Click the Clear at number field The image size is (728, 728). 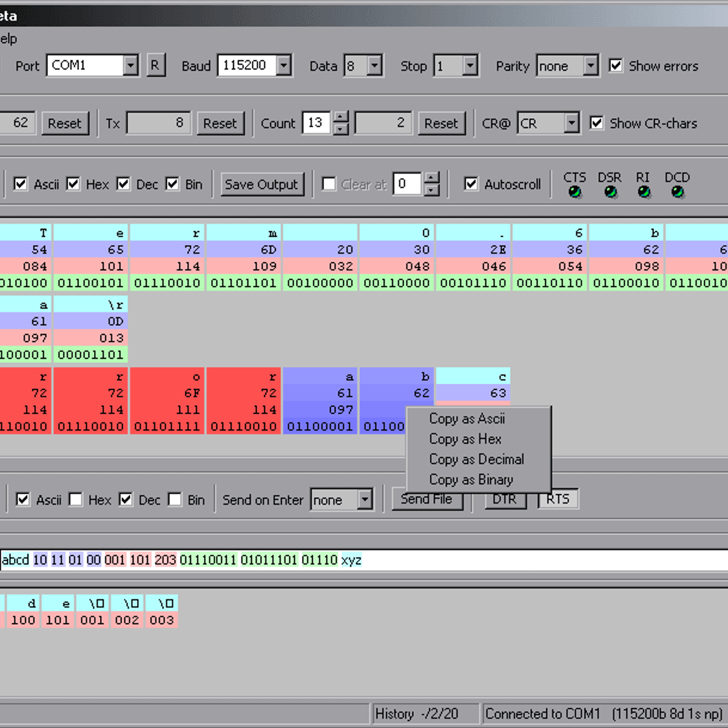pos(408,184)
